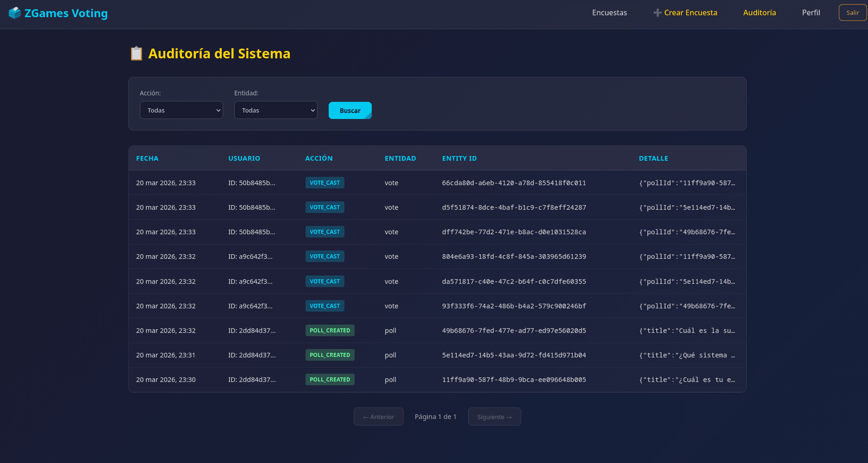The image size is (868, 463).
Task: Click the plus icon beside Crear Encuesta
Action: coord(657,13)
